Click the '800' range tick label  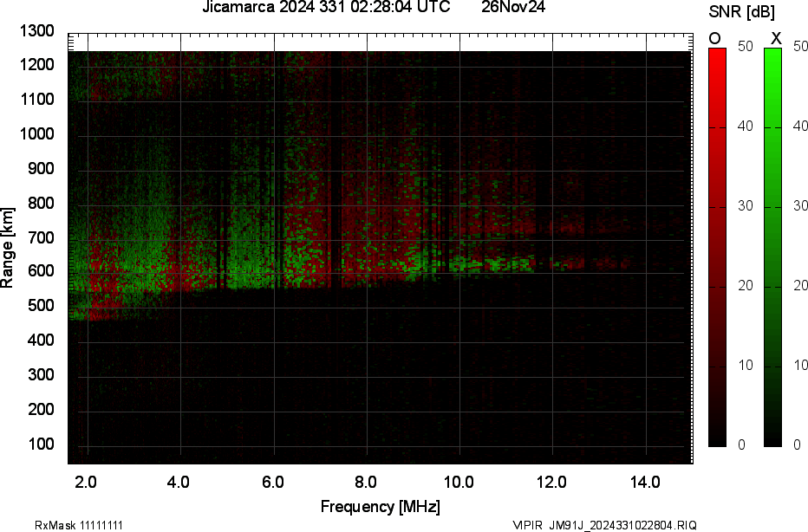(x=41, y=203)
